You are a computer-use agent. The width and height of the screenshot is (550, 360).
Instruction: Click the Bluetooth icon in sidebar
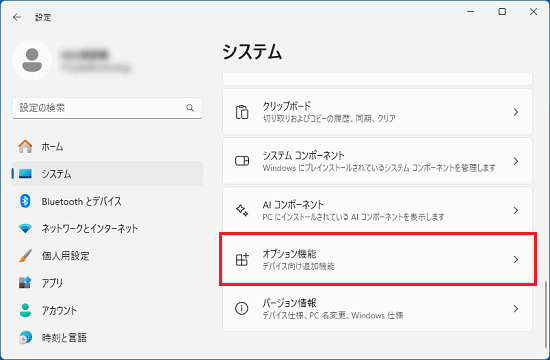click(25, 201)
